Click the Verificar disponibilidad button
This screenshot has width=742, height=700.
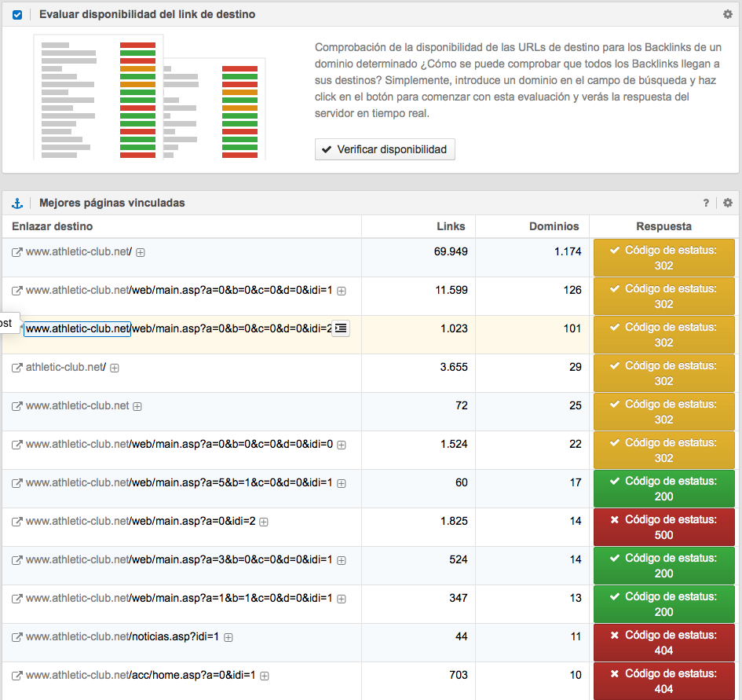(385, 149)
